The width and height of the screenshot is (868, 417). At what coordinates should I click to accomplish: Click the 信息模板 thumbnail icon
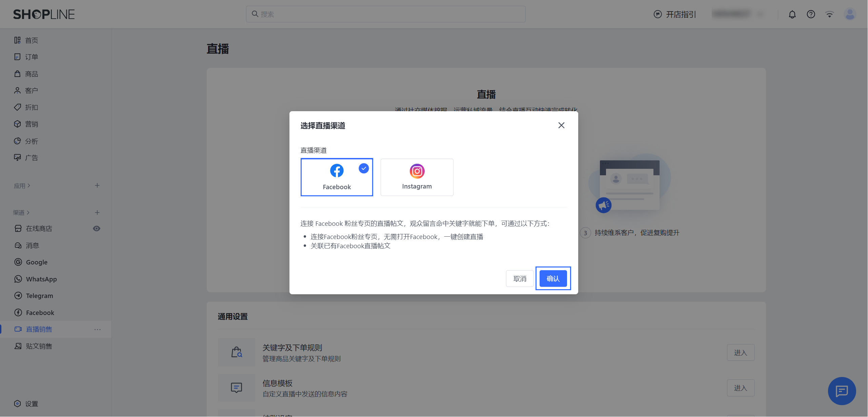237,388
